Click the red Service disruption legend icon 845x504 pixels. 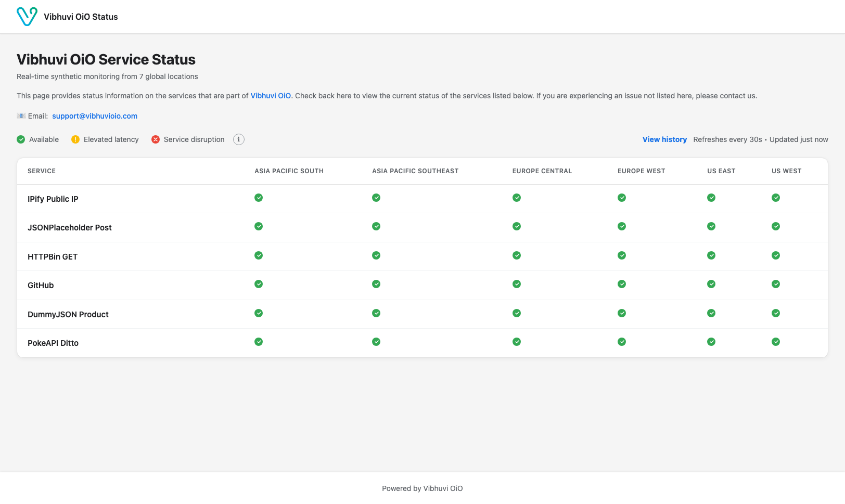coord(156,139)
